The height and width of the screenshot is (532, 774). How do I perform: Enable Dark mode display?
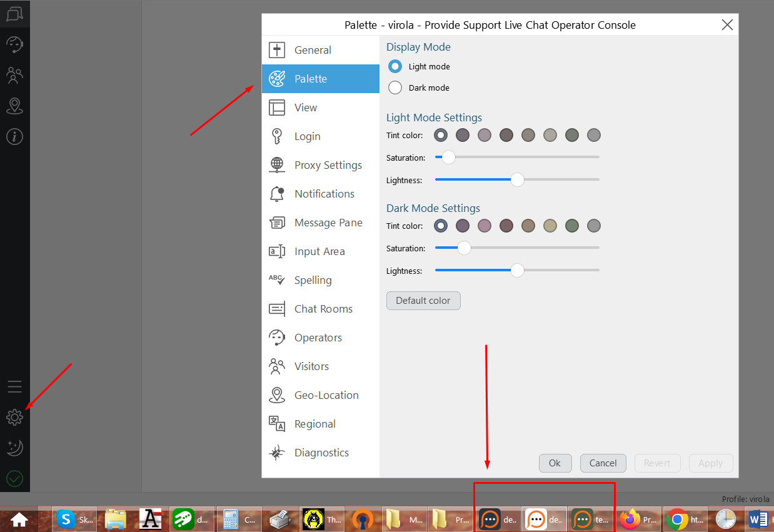395,88
